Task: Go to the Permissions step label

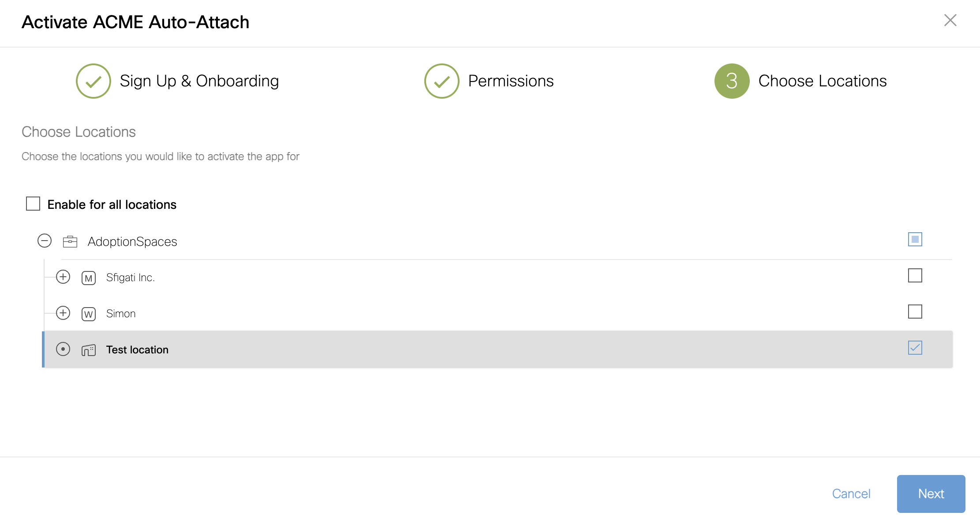Action: point(511,81)
